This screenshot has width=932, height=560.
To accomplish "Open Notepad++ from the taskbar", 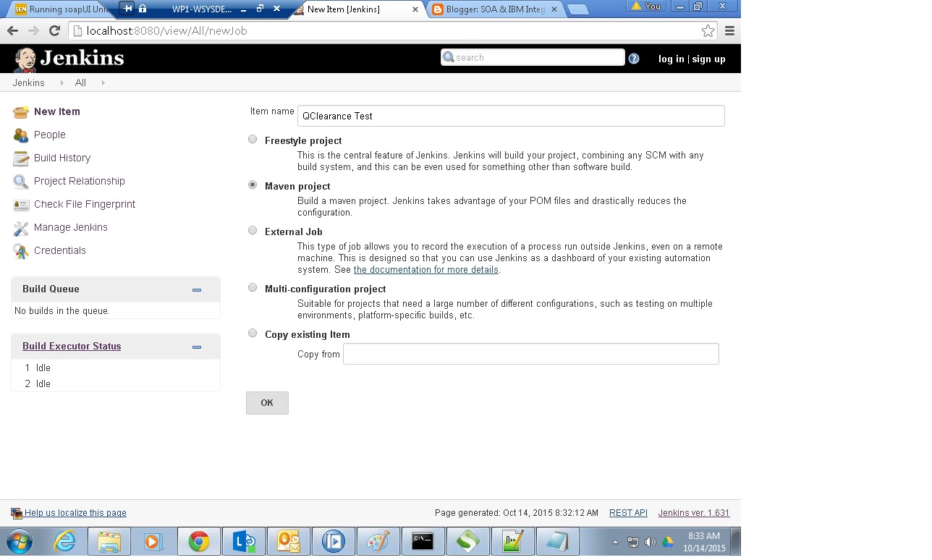I will coord(513,541).
